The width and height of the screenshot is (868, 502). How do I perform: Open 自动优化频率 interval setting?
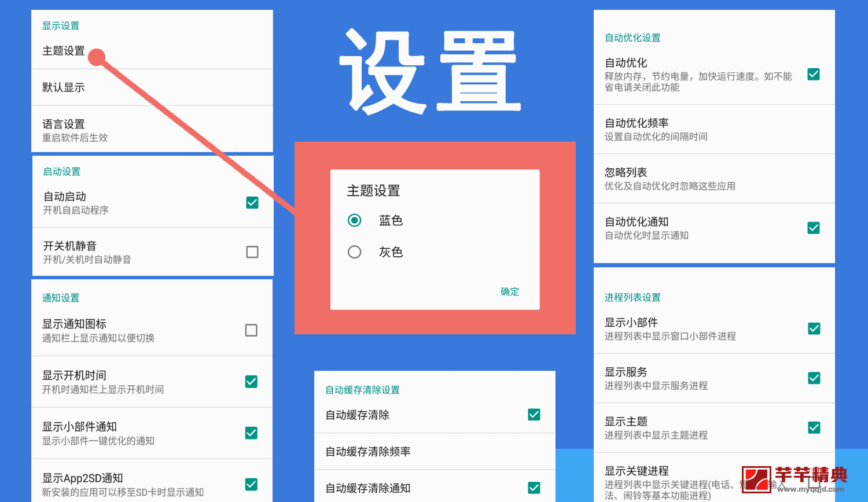click(x=714, y=130)
